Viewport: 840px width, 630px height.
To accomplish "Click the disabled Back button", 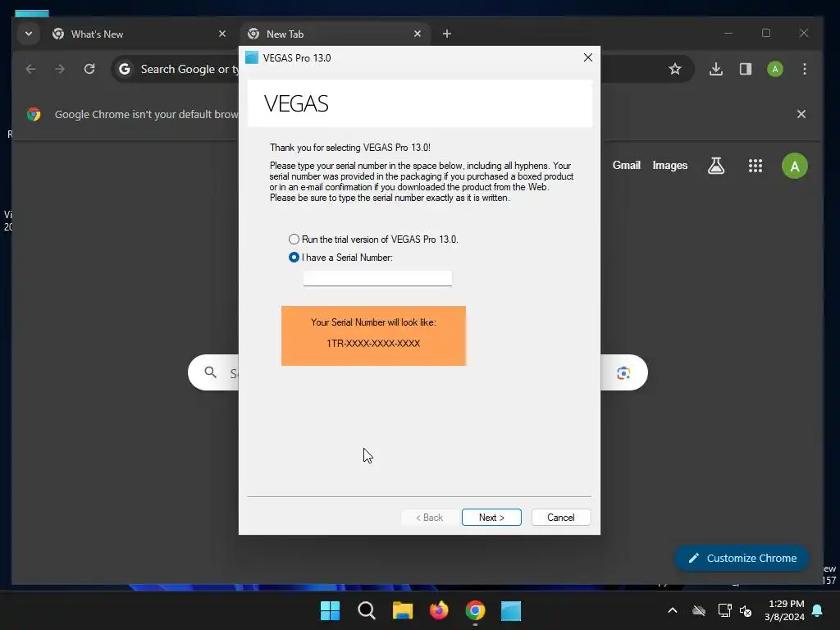I will pos(429,517).
